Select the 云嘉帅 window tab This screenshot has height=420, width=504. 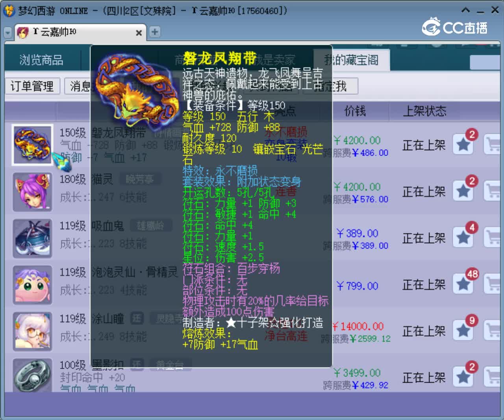click(81, 32)
